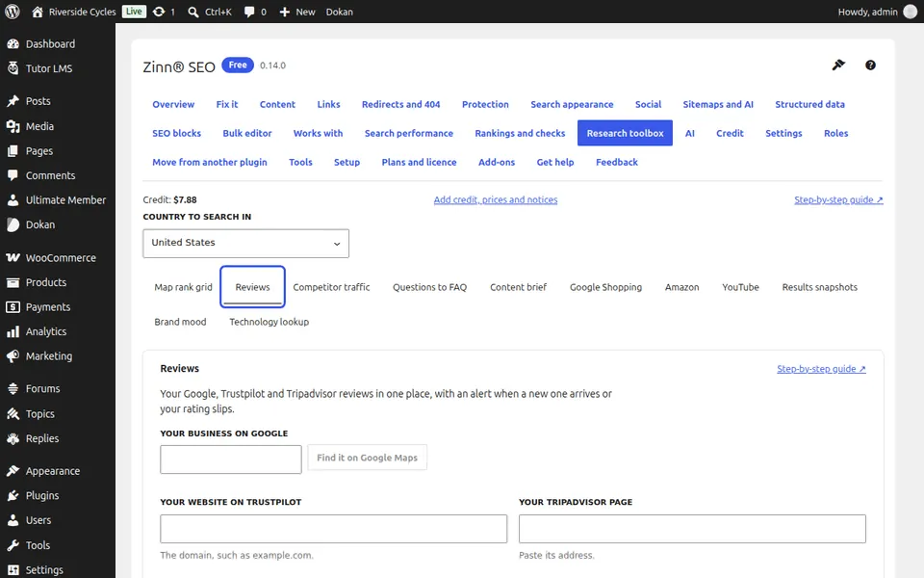This screenshot has height=578, width=924.
Task: Select the Map rank grid sub-tab
Action: 183,287
